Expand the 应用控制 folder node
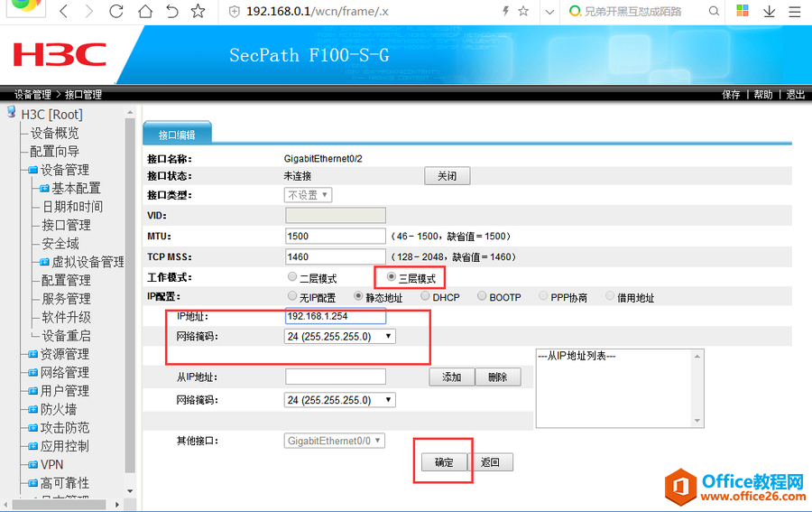Screen dimensions: 812x512 (x=32, y=446)
